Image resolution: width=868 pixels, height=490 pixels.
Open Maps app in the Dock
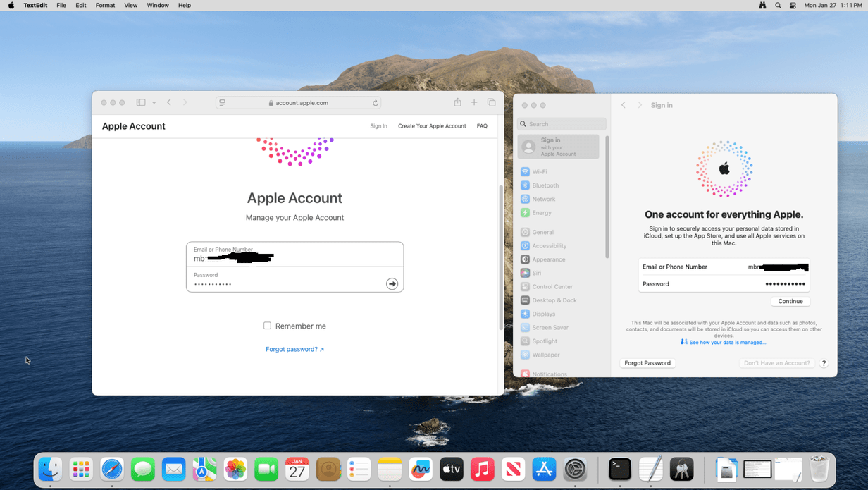point(205,469)
